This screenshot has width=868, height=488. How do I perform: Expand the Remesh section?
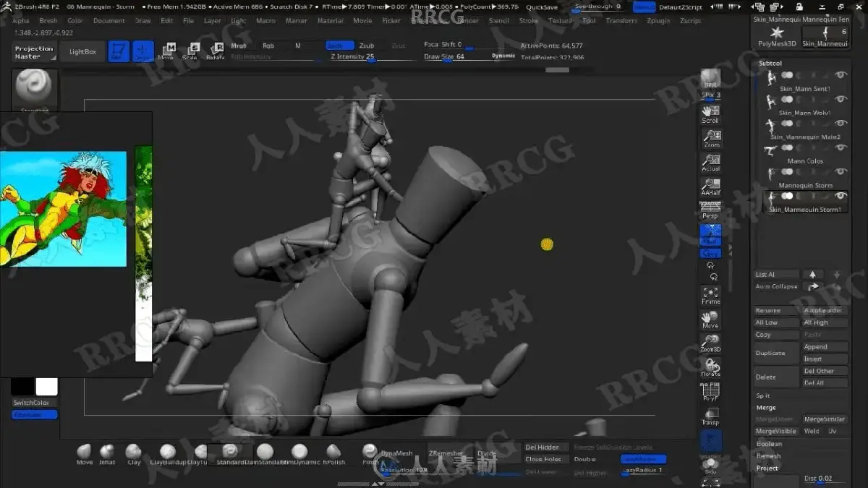tap(768, 456)
